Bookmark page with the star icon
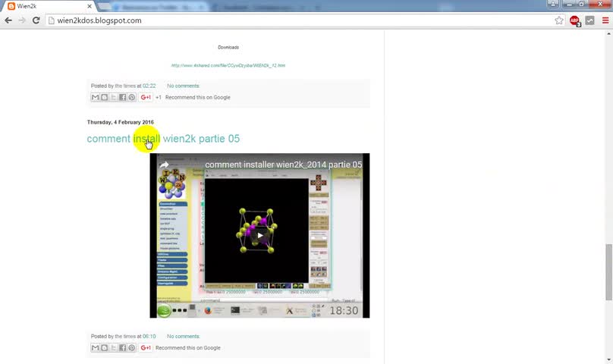 click(559, 20)
